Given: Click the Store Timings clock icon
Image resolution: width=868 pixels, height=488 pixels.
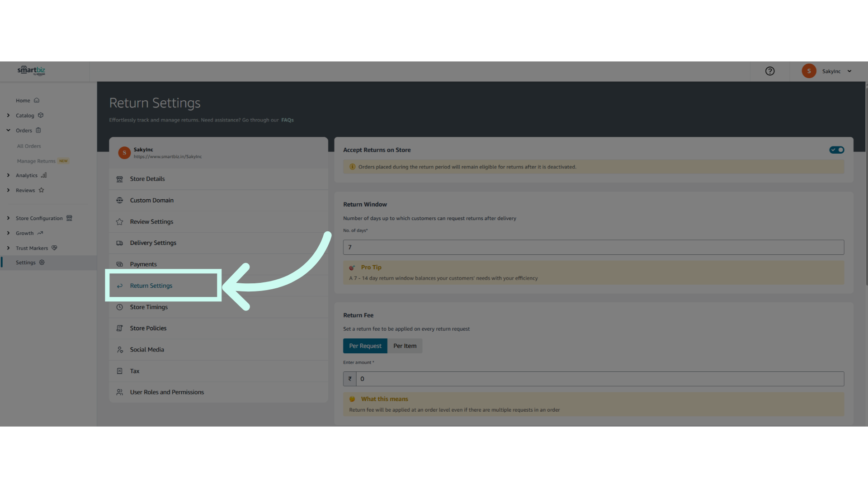Looking at the screenshot, I should (x=119, y=307).
